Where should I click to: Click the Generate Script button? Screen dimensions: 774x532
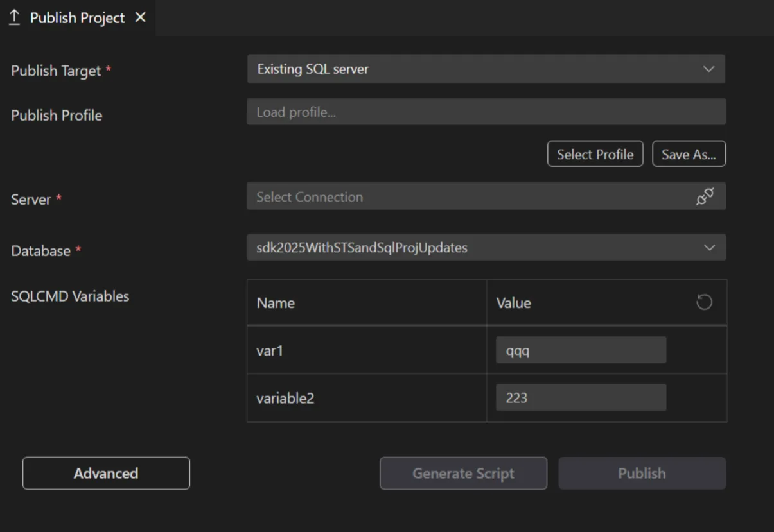(x=463, y=473)
